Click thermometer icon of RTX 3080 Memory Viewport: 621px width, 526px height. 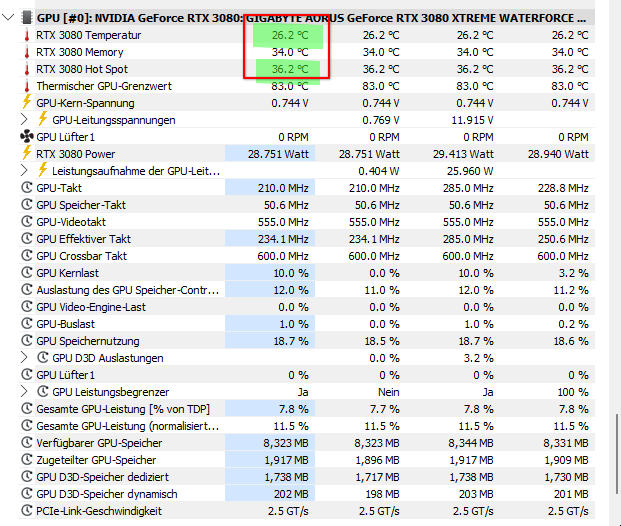(27, 52)
